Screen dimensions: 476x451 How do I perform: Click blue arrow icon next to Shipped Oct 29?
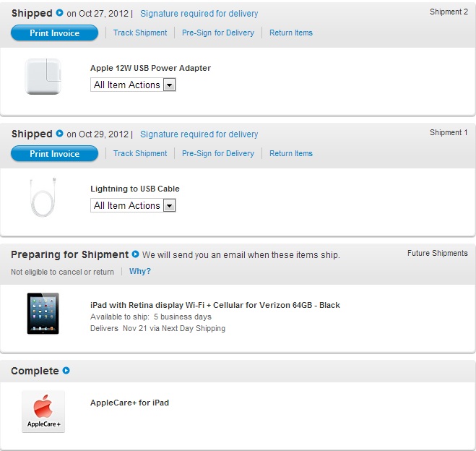pos(59,133)
